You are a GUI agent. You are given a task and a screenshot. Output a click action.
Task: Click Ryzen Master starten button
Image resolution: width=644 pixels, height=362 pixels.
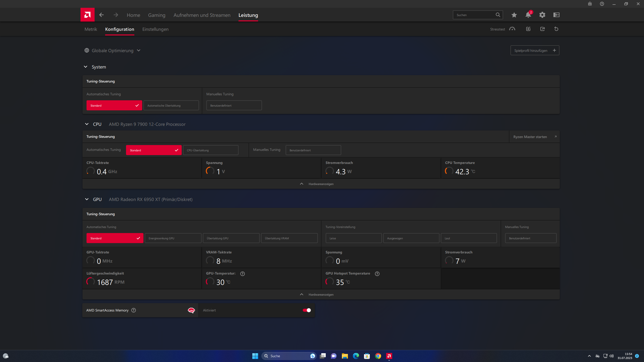pyautogui.click(x=534, y=137)
